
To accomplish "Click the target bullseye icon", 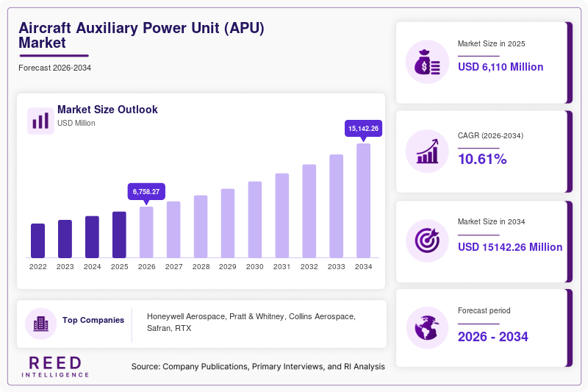I will click(x=427, y=240).
